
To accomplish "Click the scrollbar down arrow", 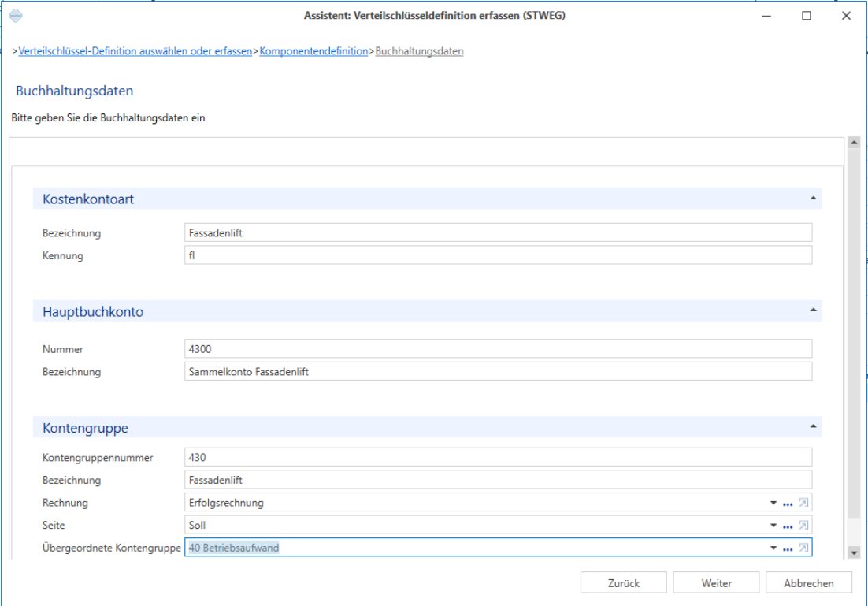I will coord(854,552).
